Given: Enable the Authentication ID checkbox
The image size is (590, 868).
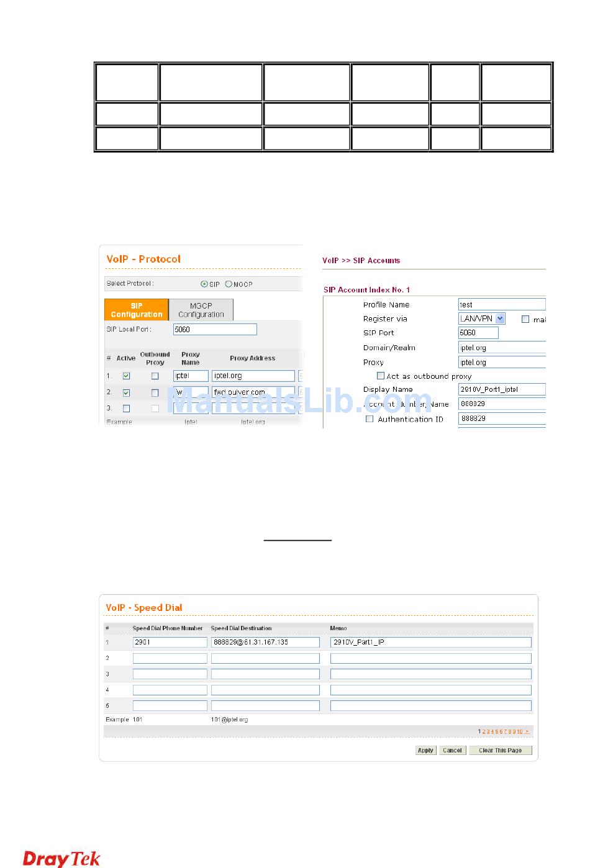Looking at the screenshot, I should point(370,419).
